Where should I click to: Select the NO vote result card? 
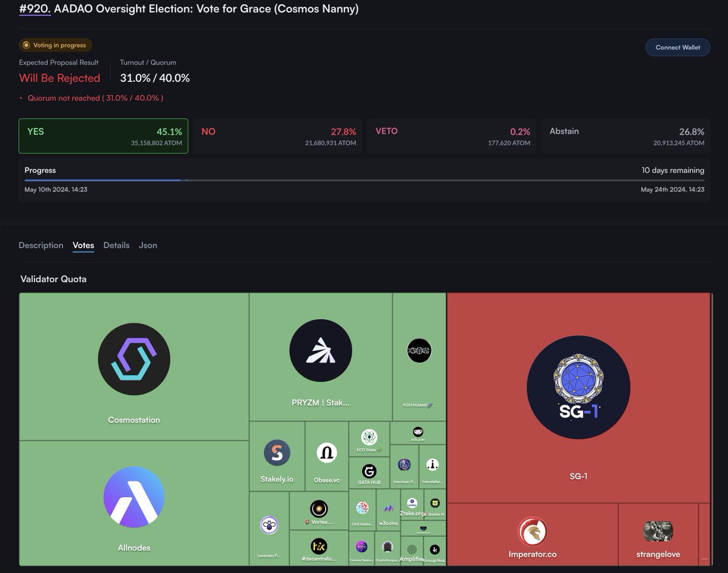click(277, 136)
